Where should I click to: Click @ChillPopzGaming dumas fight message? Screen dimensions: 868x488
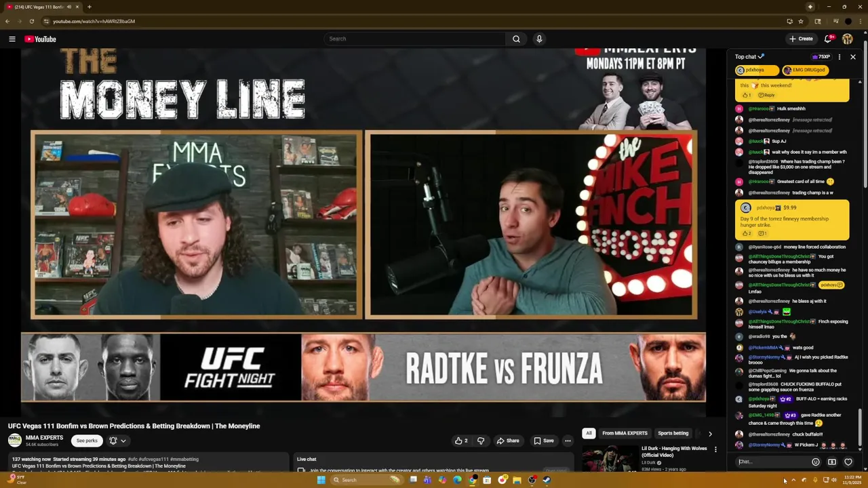click(791, 373)
